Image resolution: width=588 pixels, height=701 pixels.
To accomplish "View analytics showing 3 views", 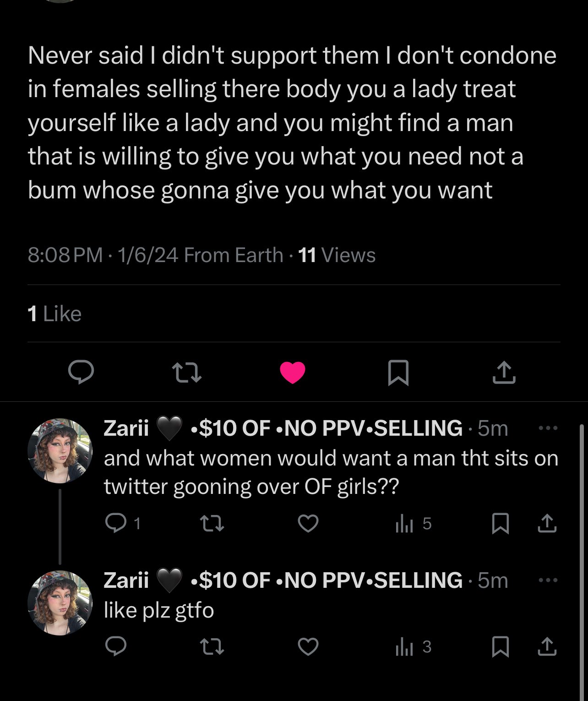I will (x=413, y=647).
